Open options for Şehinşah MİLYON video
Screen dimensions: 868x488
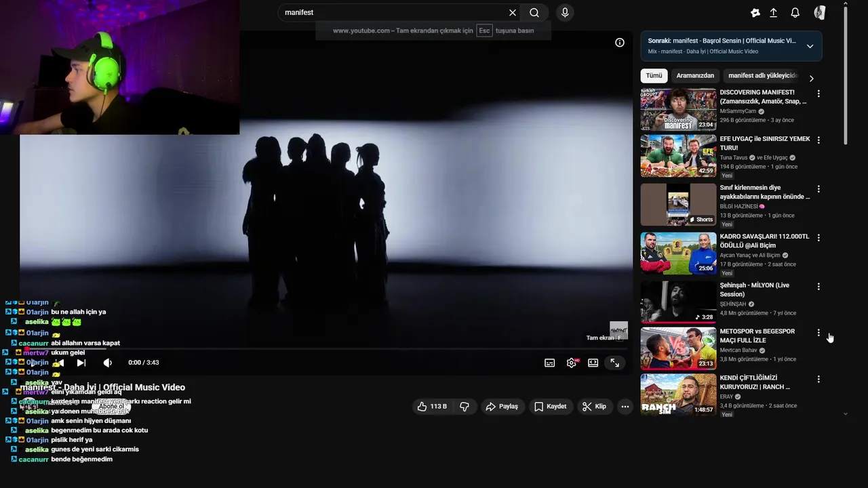[818, 286]
